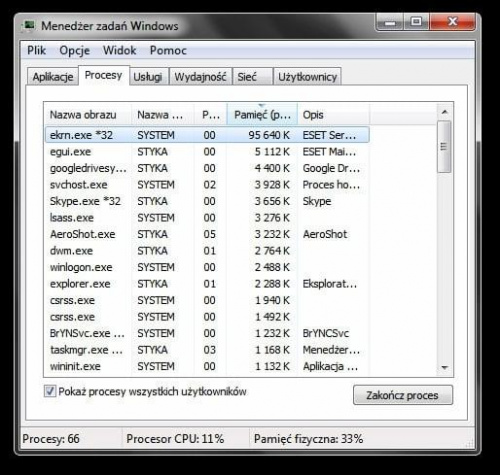The height and width of the screenshot is (475, 500).
Task: Switch to the Wydajność tab
Action: [200, 77]
